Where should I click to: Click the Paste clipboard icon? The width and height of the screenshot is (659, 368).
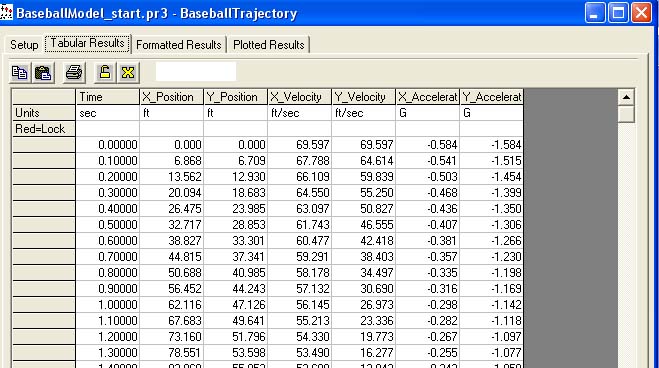click(x=42, y=73)
